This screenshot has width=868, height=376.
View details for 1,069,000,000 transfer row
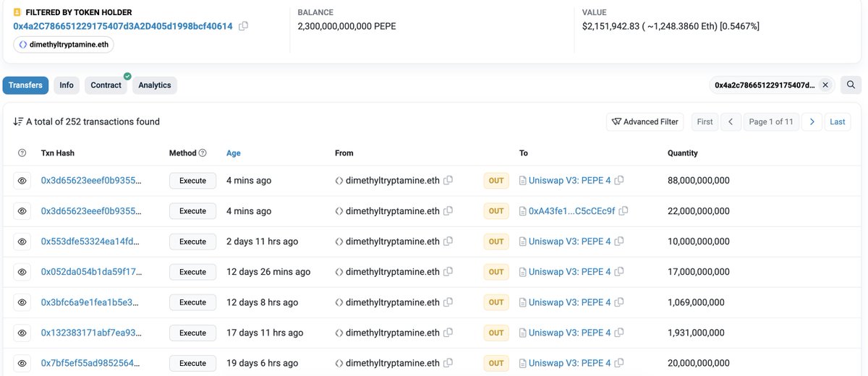pyautogui.click(x=22, y=302)
